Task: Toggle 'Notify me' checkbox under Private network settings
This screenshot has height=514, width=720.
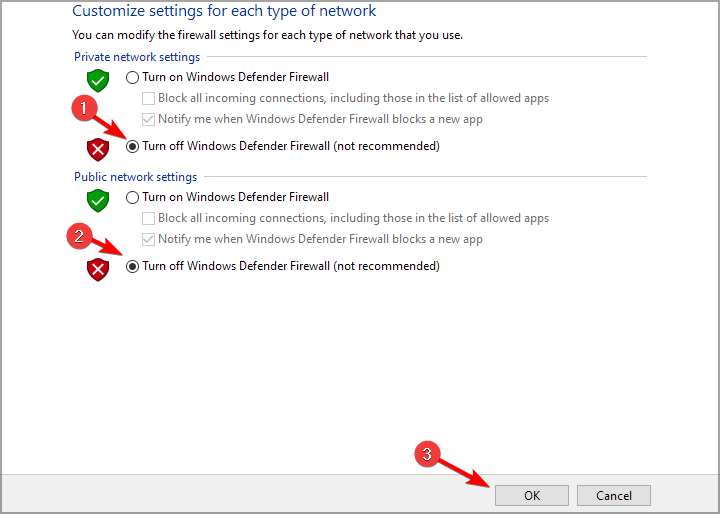Action: pos(149,119)
